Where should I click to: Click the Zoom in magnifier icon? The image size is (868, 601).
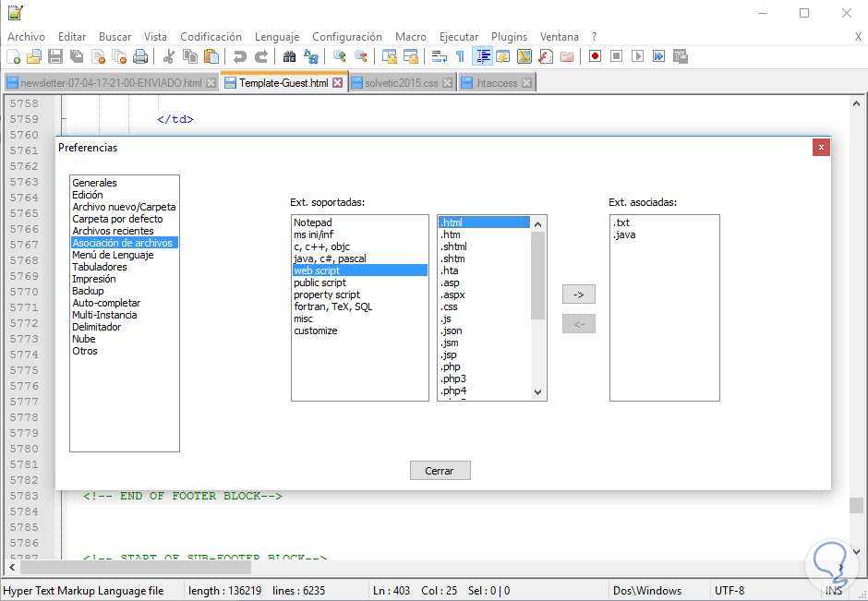[339, 56]
